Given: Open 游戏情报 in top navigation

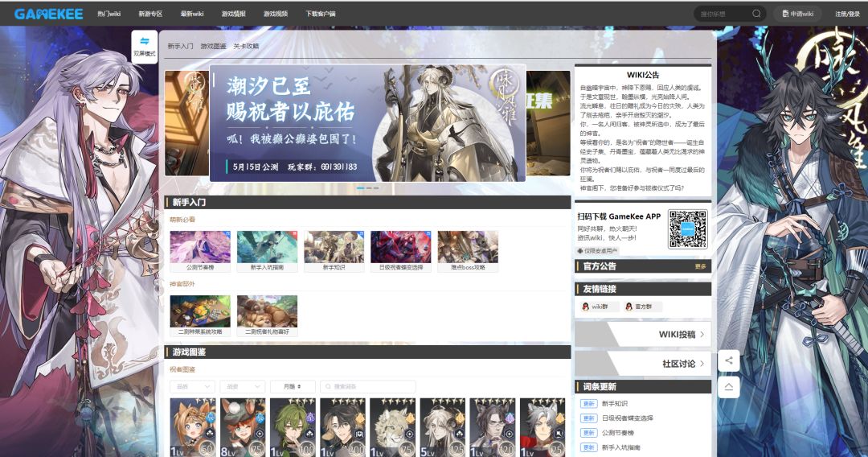Looking at the screenshot, I should (x=234, y=14).
